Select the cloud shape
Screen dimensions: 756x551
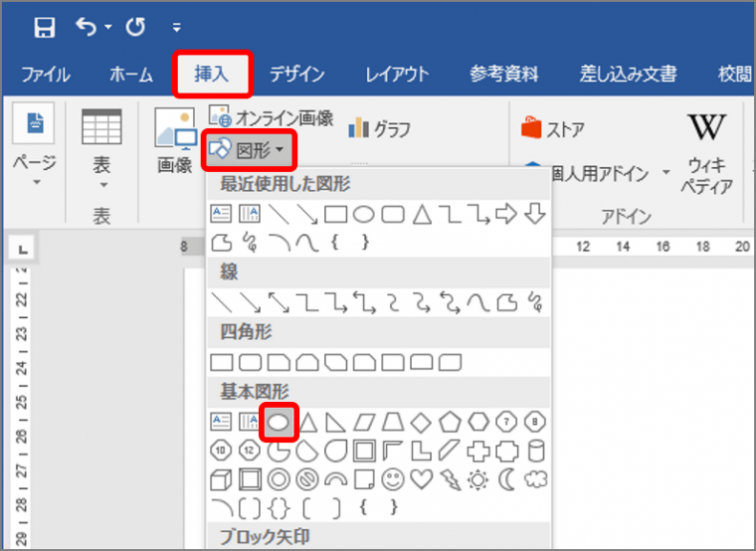537,479
